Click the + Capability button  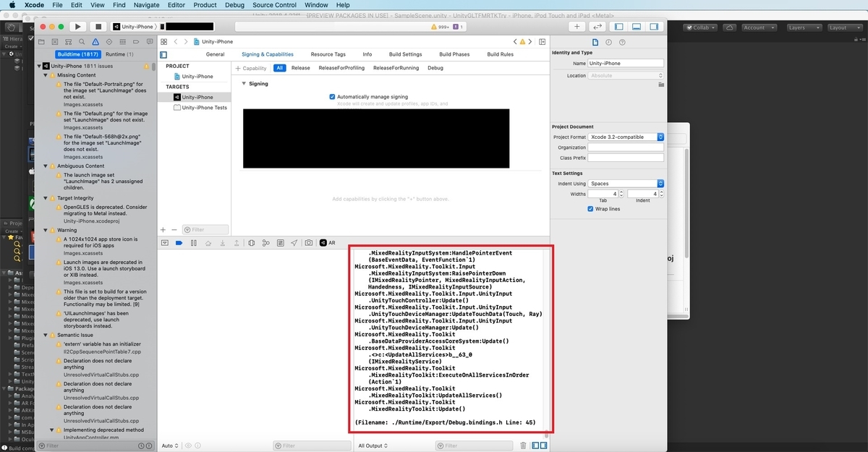(x=251, y=68)
